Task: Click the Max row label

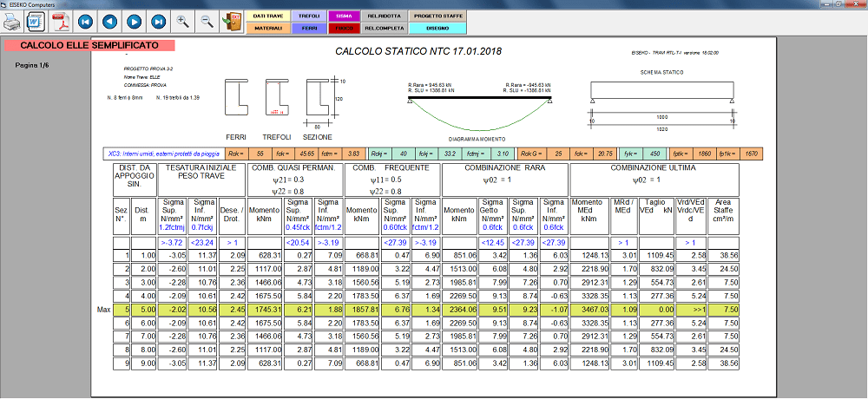Action: click(103, 310)
